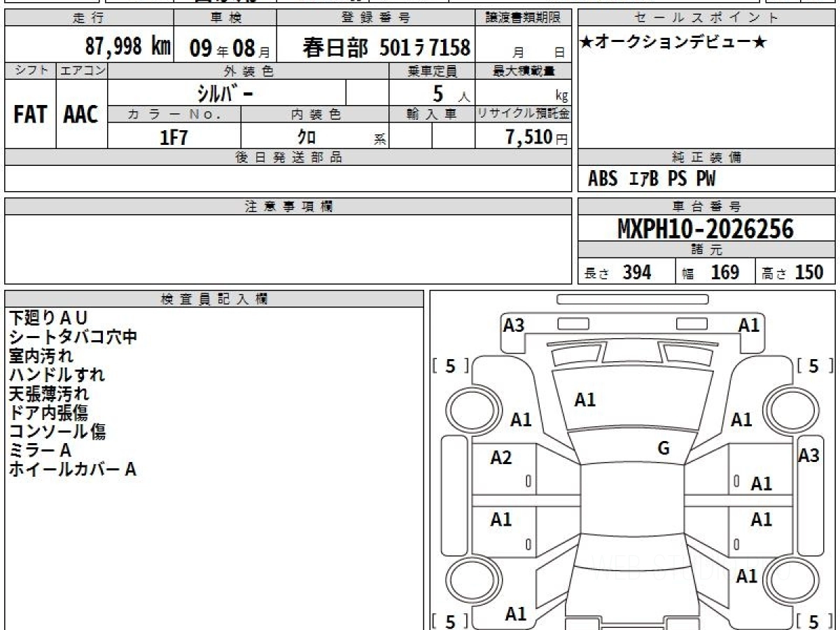Click the A3 mark on front bumper
This screenshot has width=840, height=630.
point(514,325)
